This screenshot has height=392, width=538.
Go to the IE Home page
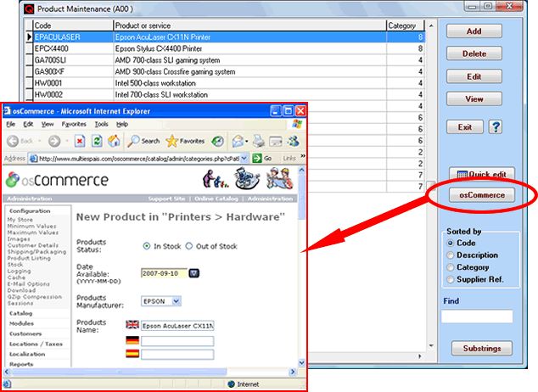click(114, 141)
